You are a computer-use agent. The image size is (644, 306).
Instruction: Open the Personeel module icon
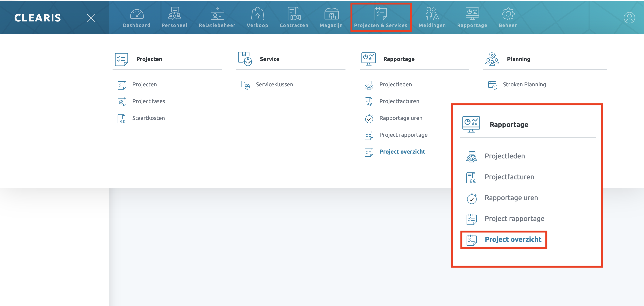point(174,14)
